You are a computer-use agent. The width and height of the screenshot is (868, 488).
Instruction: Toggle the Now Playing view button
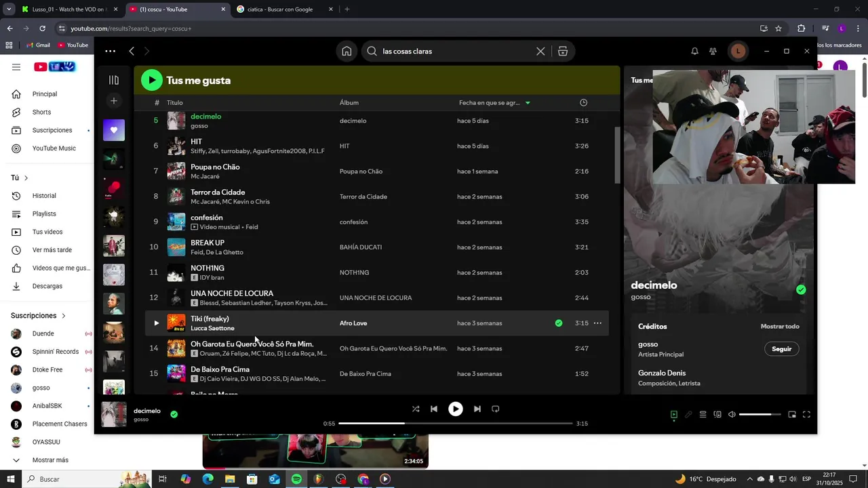point(674,415)
